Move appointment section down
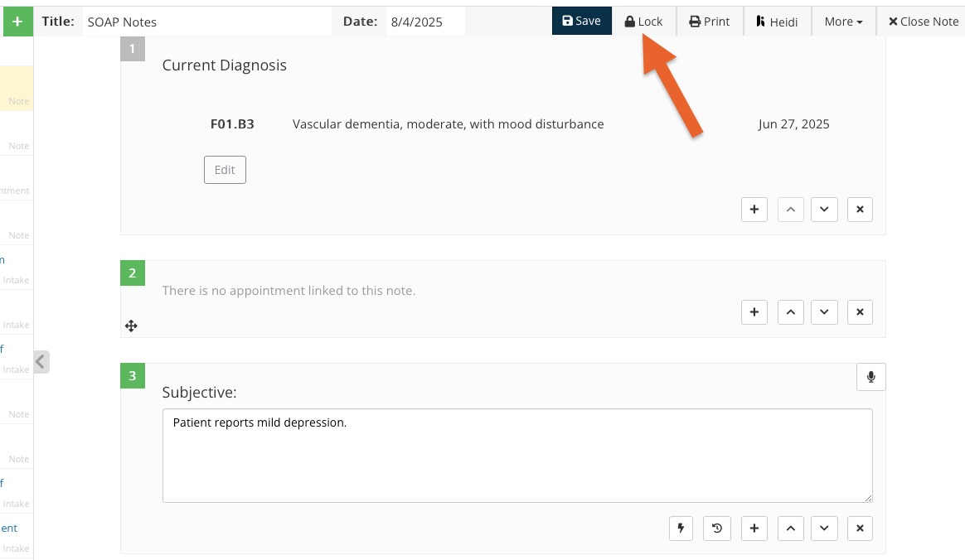The height and width of the screenshot is (560, 965). click(824, 312)
